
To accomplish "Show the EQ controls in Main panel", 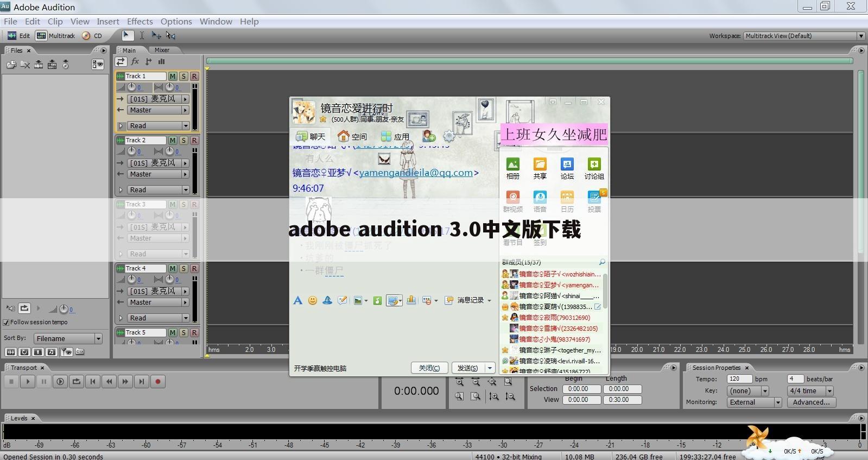I will coord(161,62).
